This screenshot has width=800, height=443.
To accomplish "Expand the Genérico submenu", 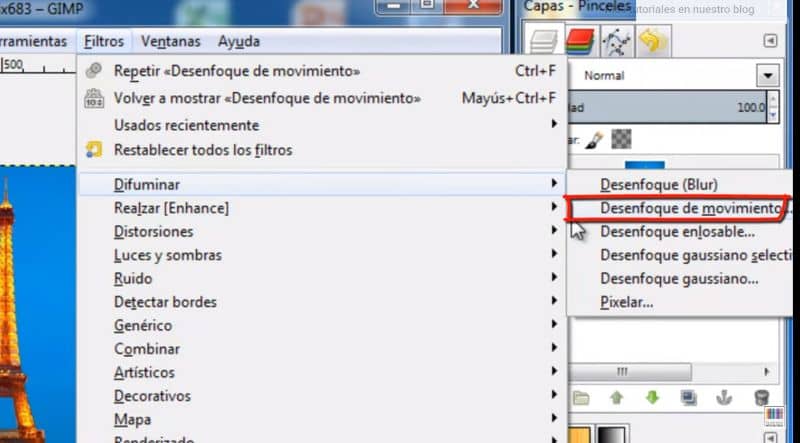I will 321,325.
